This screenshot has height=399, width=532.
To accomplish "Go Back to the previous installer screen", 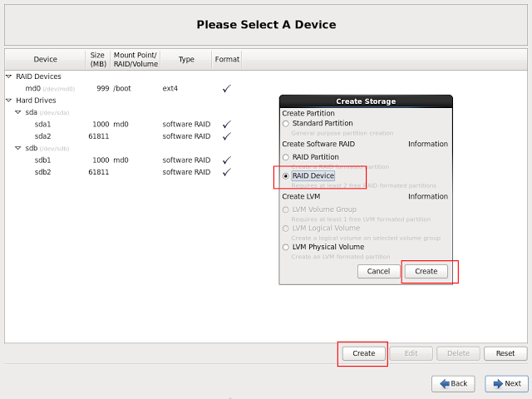I will click(452, 383).
